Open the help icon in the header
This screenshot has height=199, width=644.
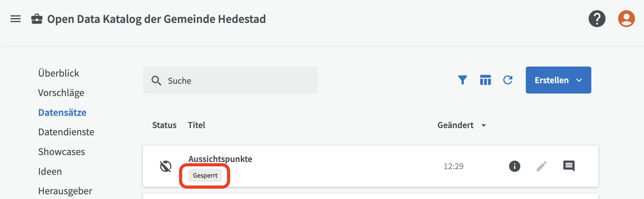597,19
